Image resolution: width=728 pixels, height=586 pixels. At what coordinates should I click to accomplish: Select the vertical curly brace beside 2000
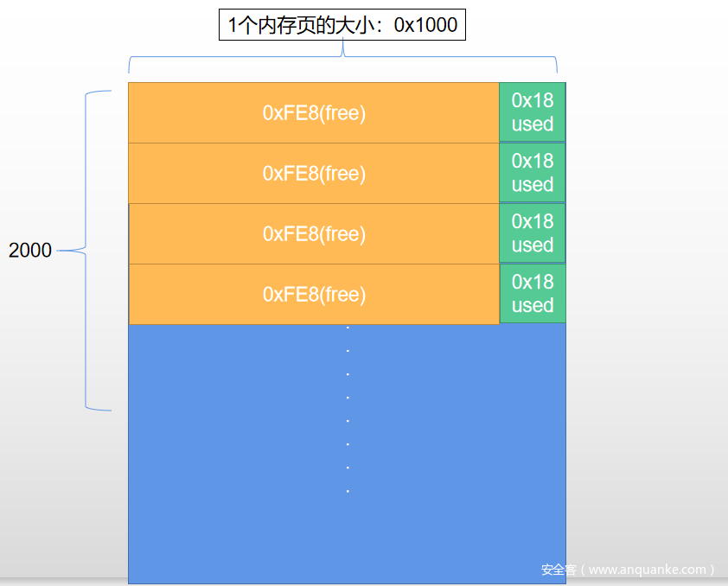point(87,250)
